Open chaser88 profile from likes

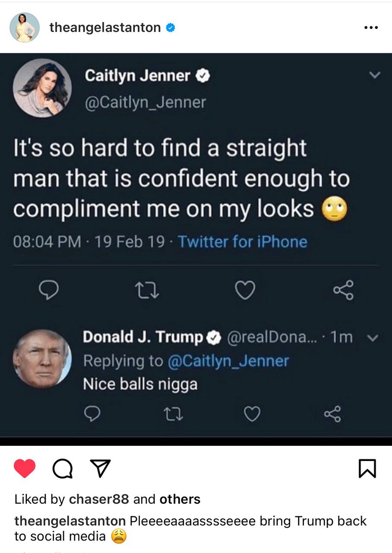tap(99, 499)
